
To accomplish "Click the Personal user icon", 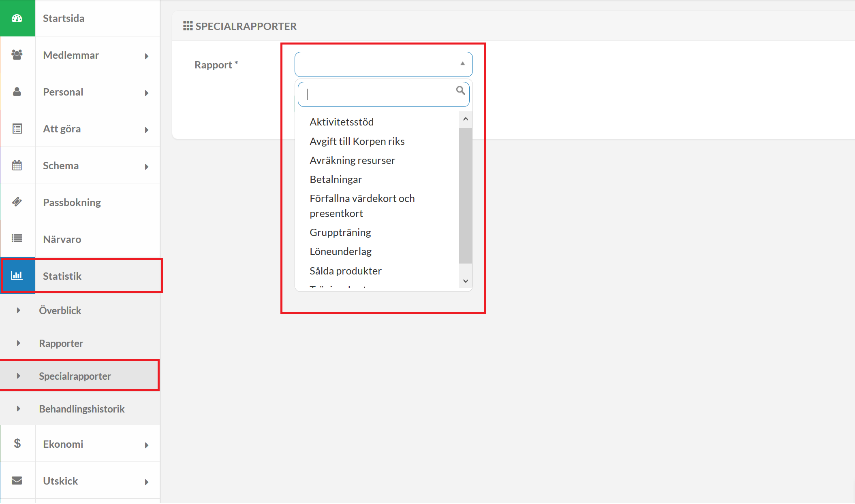I will pyautogui.click(x=17, y=91).
